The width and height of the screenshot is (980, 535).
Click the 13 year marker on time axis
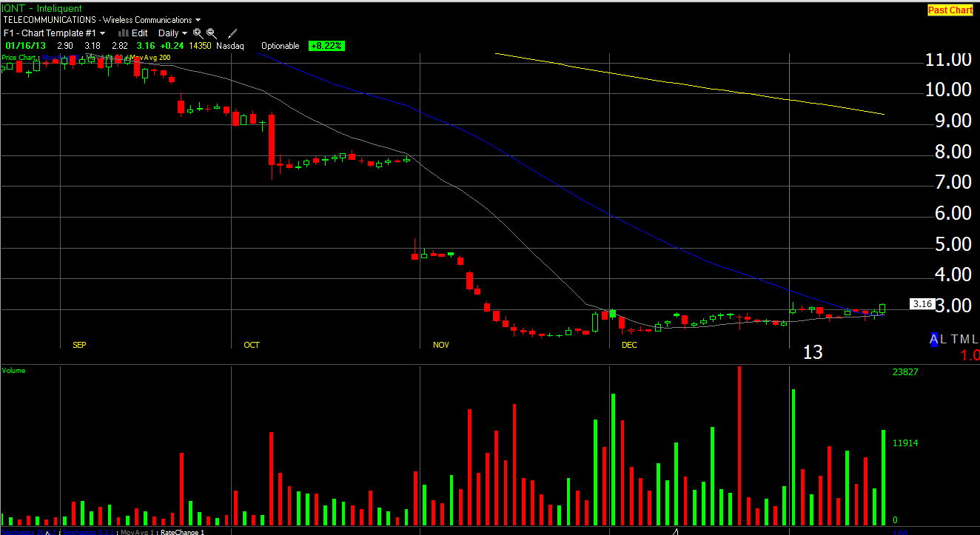(x=813, y=352)
